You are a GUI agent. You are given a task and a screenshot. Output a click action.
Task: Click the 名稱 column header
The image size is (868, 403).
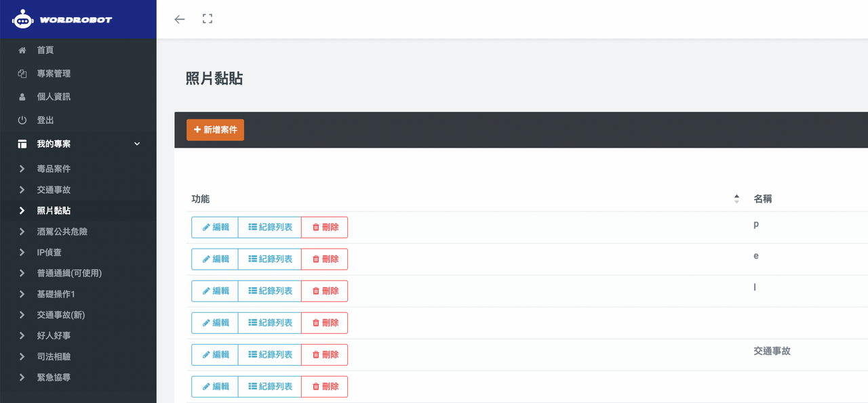pos(763,199)
